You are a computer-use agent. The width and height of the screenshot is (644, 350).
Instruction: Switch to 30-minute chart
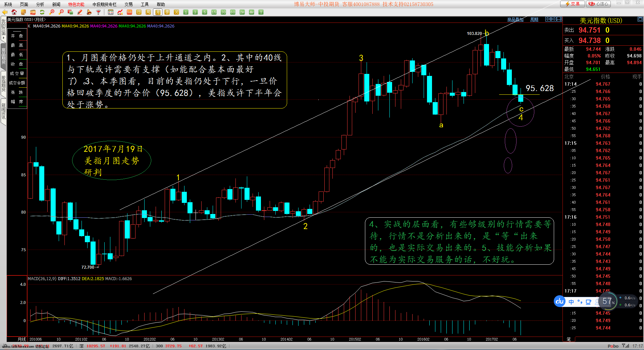tap(223, 12)
